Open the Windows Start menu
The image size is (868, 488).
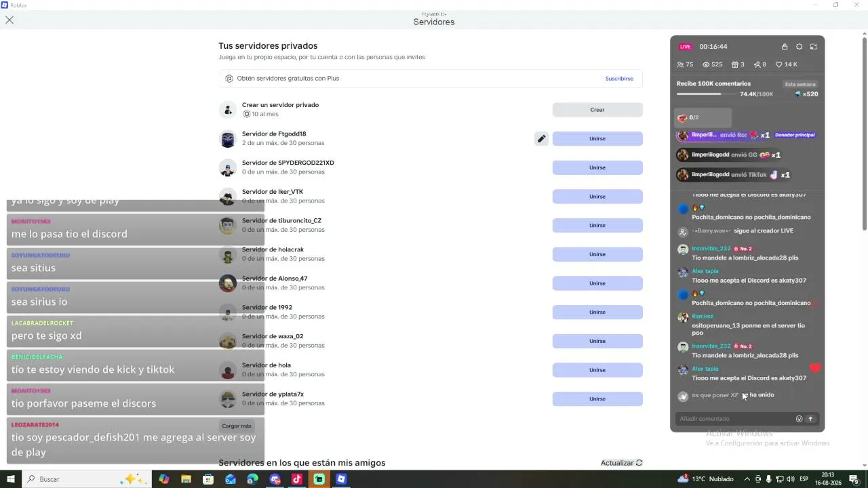pos(10,479)
